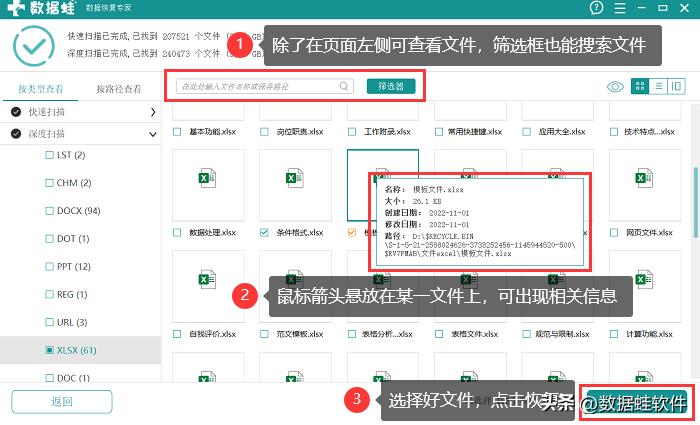The width and height of the screenshot is (700, 425).
Task: Check the DOCX (94) checkbox
Action: 50,211
